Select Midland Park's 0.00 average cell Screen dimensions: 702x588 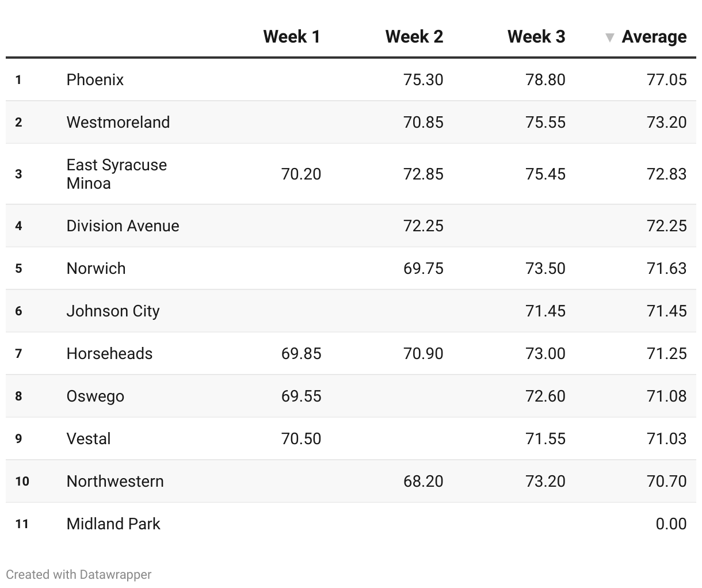coord(671,524)
